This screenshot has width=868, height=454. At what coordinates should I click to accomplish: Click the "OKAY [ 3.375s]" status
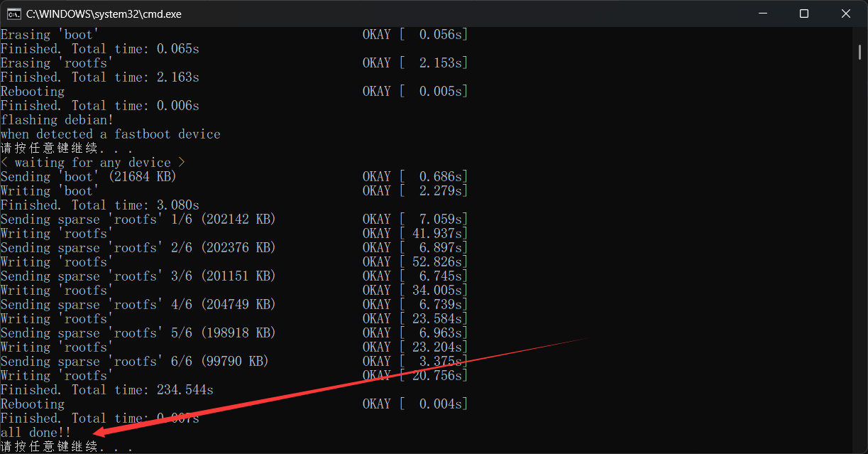click(x=415, y=362)
